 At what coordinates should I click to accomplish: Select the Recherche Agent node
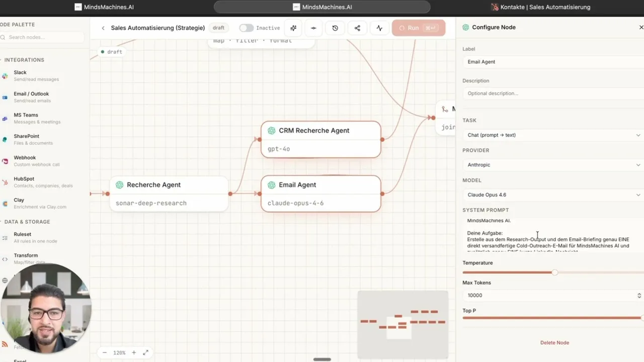tap(169, 194)
